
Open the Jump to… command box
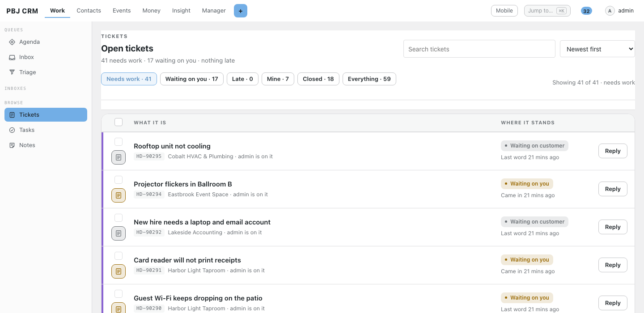(547, 11)
